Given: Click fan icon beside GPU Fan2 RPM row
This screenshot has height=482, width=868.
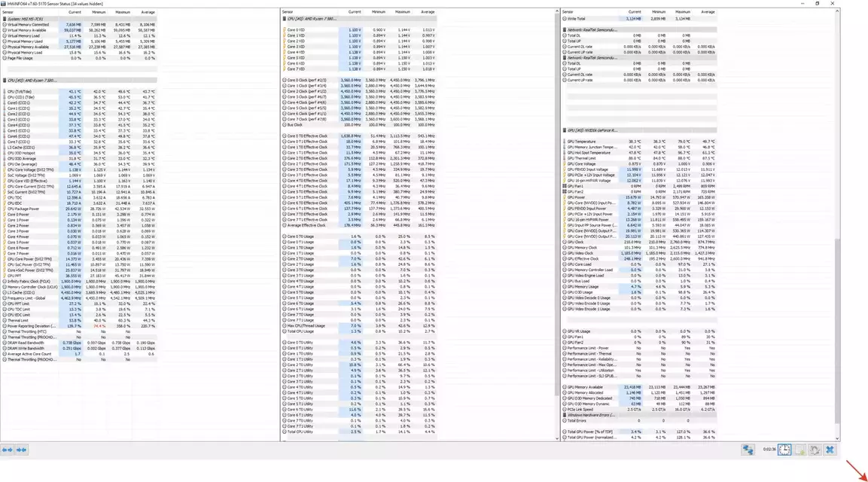Looking at the screenshot, I should [565, 192].
